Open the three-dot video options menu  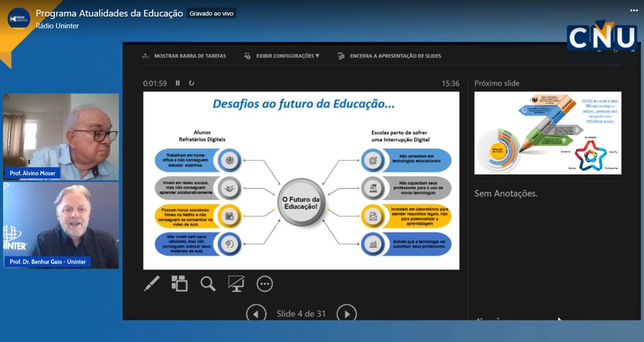[634, 10]
